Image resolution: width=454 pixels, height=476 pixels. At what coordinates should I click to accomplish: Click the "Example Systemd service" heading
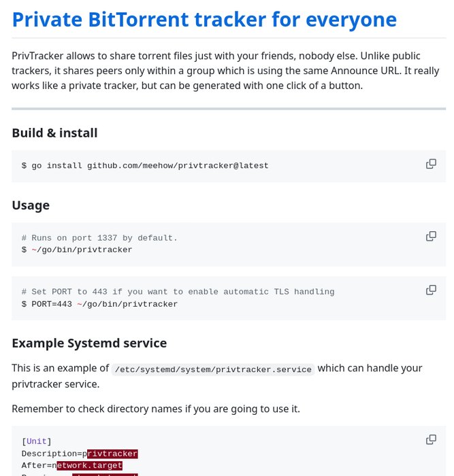(89, 343)
